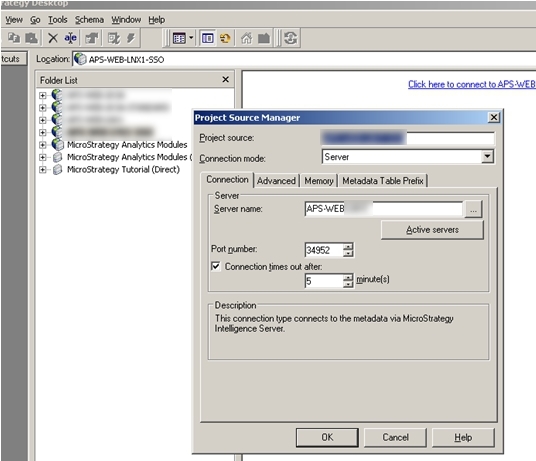Click the Delete X icon in the toolbar
536x461 pixels.
pyautogui.click(x=53, y=38)
